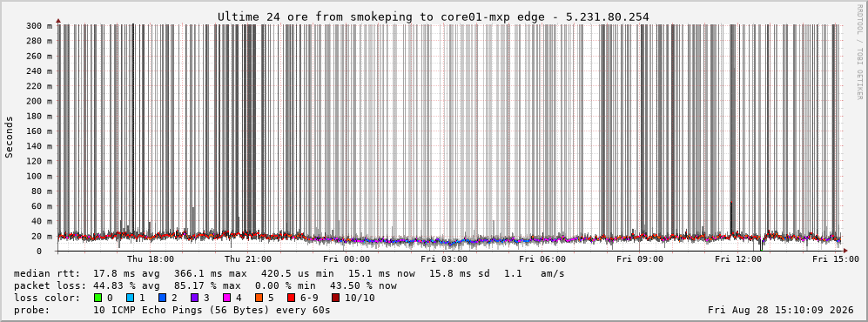Click the Fri 12:00 time axis label

coord(738,259)
